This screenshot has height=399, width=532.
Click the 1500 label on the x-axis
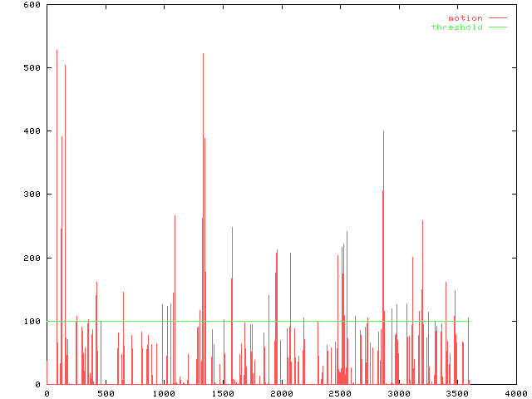point(223,393)
